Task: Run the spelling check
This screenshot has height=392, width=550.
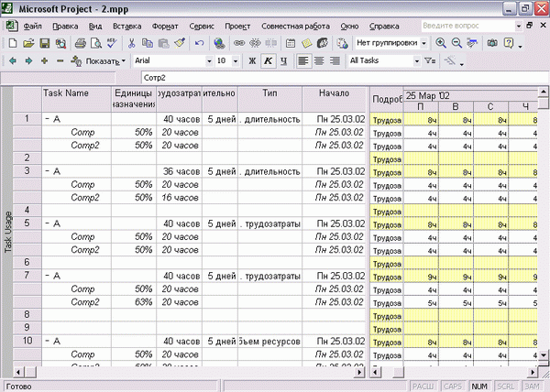Action: tap(112, 43)
